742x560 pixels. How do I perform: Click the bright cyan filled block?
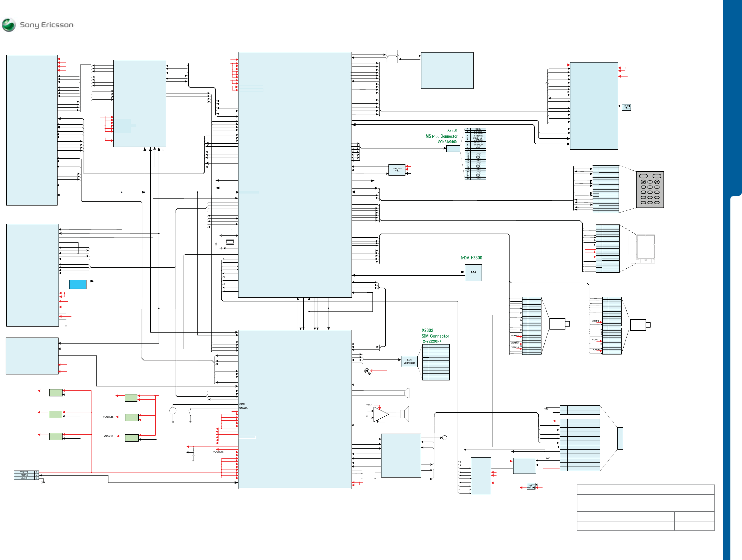(x=77, y=284)
